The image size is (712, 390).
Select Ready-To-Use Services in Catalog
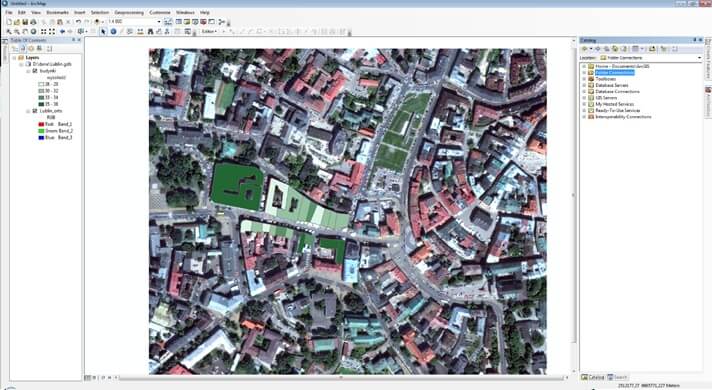(x=618, y=110)
